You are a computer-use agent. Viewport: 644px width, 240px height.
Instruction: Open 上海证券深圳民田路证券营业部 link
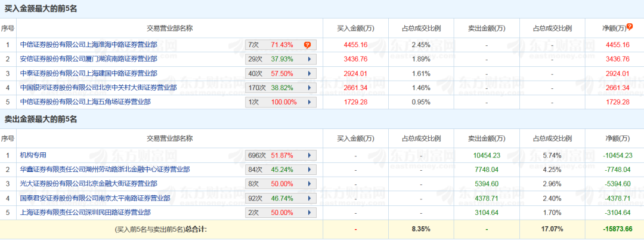[85, 213]
